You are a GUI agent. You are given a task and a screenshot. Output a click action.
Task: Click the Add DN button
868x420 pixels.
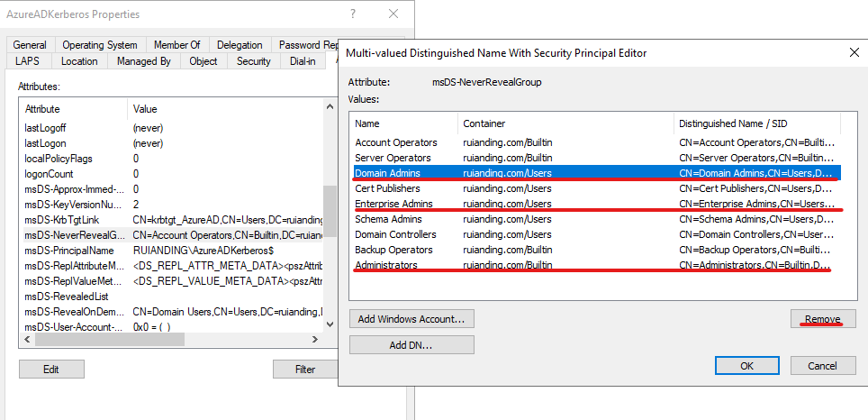pos(411,345)
